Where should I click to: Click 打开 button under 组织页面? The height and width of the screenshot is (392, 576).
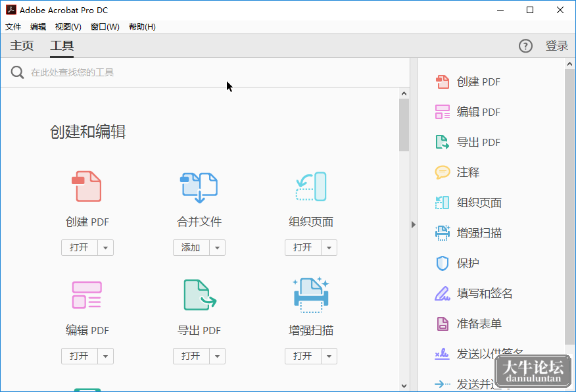[x=302, y=247]
